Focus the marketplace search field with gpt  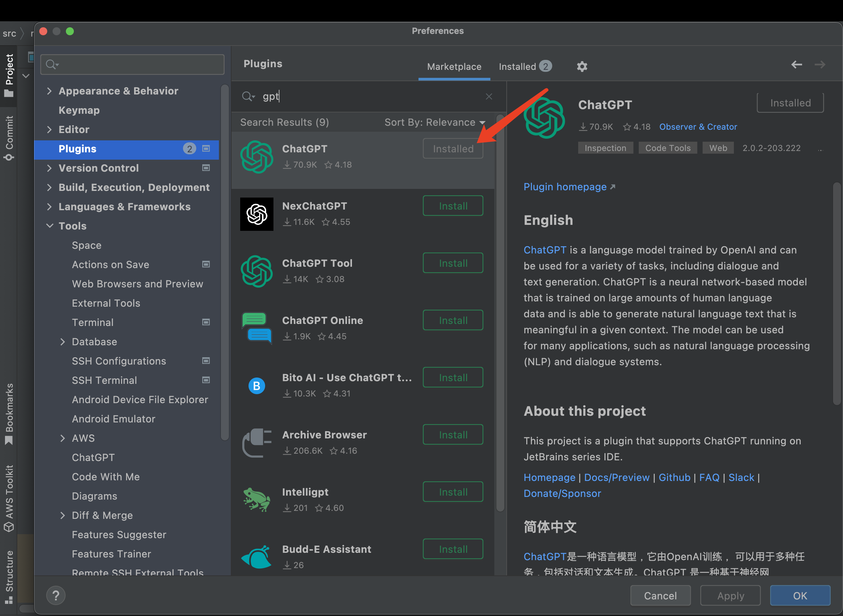pyautogui.click(x=369, y=96)
